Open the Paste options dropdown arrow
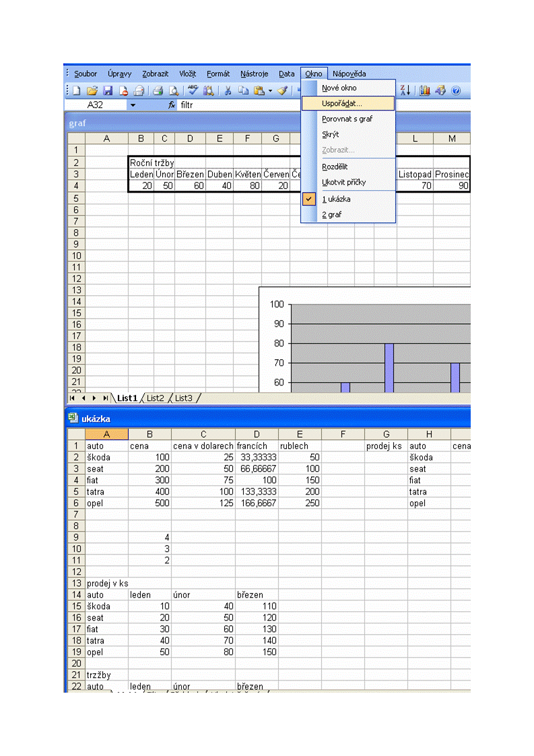Viewport: 534px width, 756px height. click(x=270, y=91)
